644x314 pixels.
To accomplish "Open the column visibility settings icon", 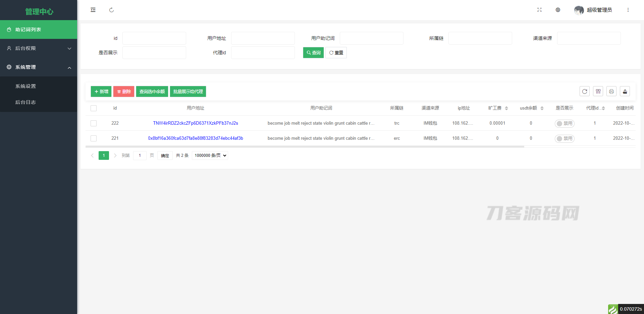I will click(598, 91).
